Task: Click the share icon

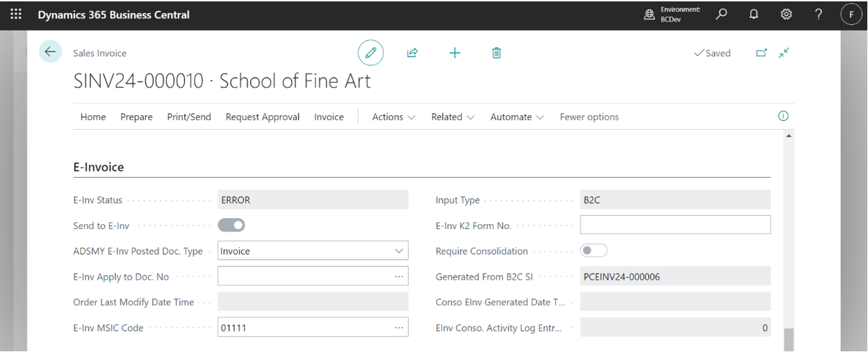Action: point(412,53)
